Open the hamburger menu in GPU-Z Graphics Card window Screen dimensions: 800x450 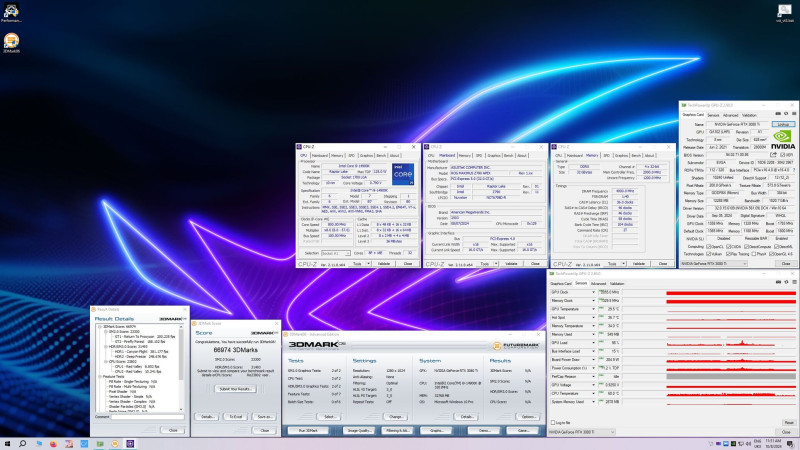pyautogui.click(x=794, y=114)
